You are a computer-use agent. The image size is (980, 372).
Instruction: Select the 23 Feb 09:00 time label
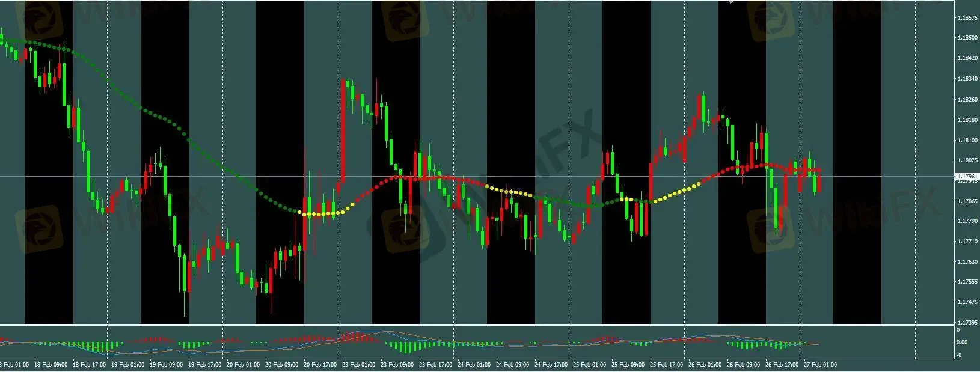397,365
